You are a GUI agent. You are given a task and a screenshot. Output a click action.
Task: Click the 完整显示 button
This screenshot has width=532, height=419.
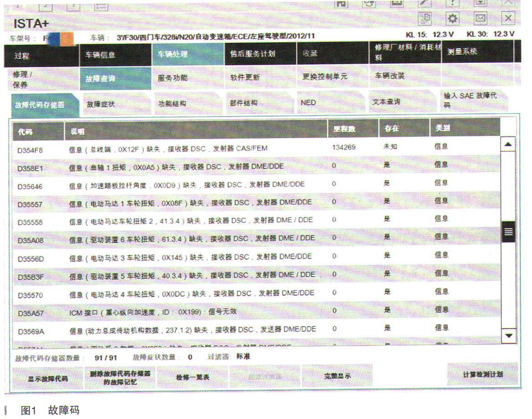pyautogui.click(x=337, y=376)
